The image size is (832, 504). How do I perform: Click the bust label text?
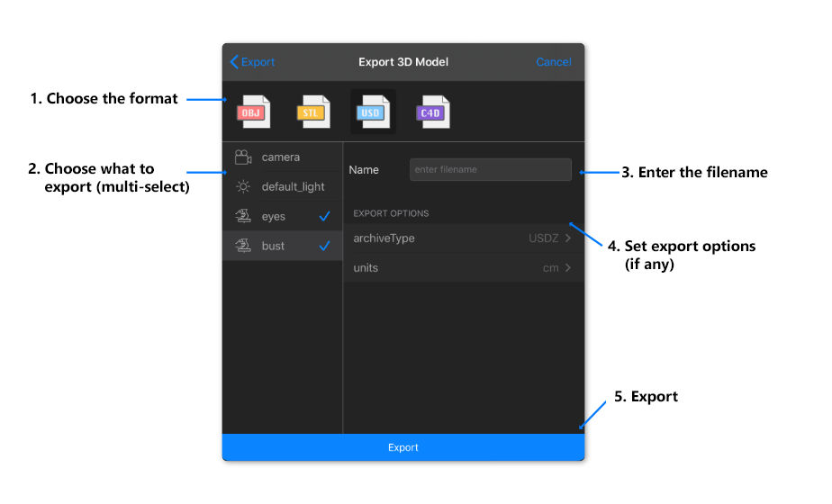tap(273, 246)
